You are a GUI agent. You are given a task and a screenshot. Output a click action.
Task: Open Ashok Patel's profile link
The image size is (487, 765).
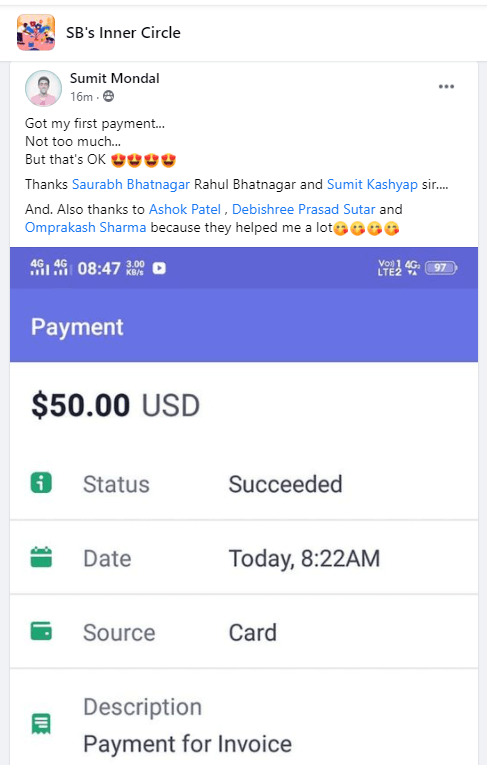pos(185,209)
